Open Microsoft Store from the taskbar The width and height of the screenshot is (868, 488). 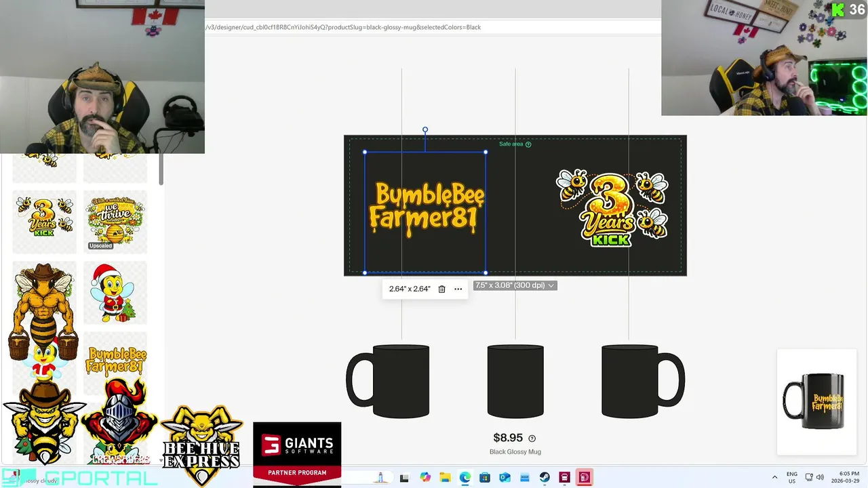tap(485, 477)
